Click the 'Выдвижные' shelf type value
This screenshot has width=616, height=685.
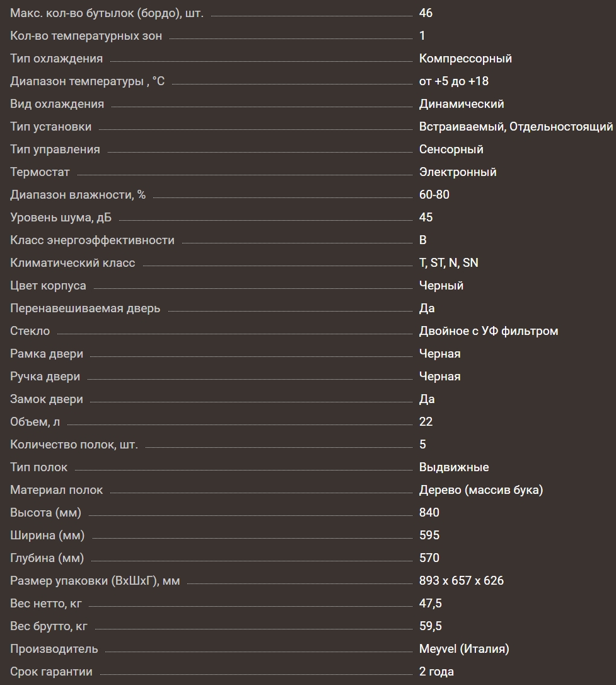[x=454, y=467]
